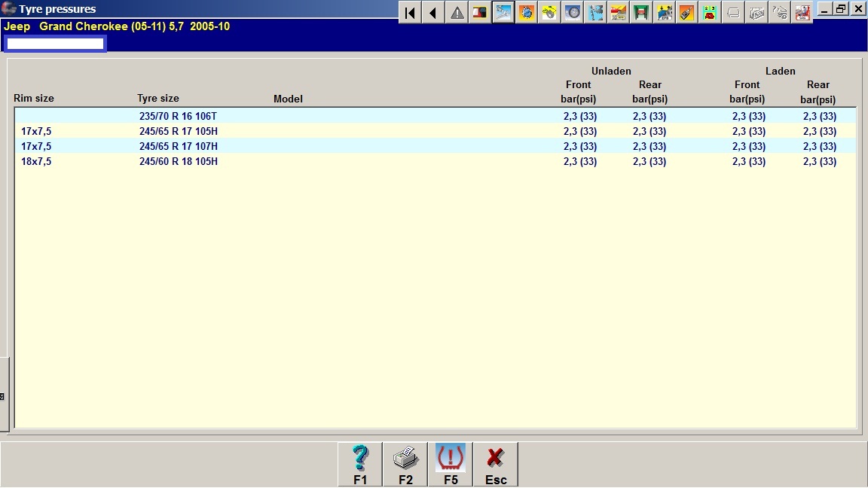Click the F1 help question mark button
The width and height of the screenshot is (868, 488).
[360, 464]
